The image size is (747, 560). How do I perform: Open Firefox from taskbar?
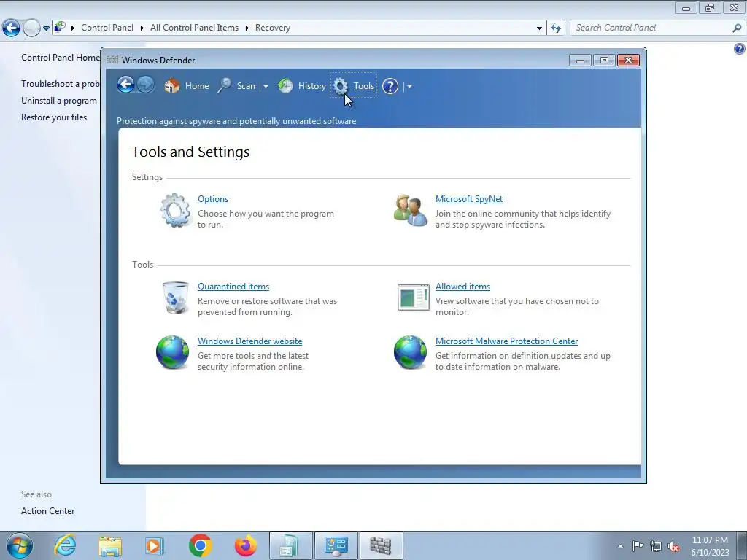[x=246, y=545]
